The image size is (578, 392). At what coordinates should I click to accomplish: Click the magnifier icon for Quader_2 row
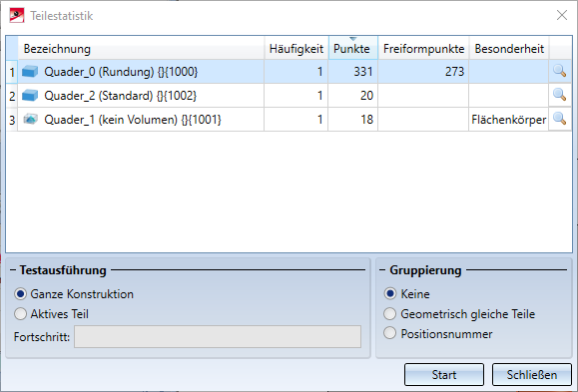click(x=560, y=95)
